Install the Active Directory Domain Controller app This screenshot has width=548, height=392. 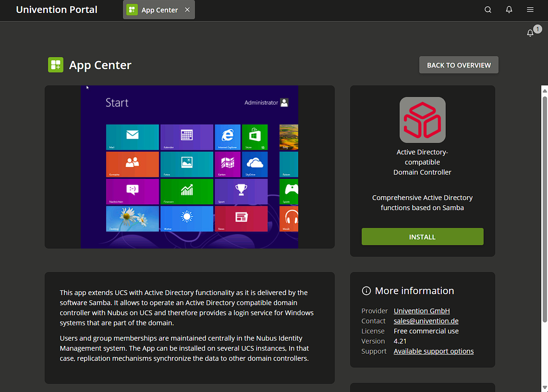pos(422,237)
